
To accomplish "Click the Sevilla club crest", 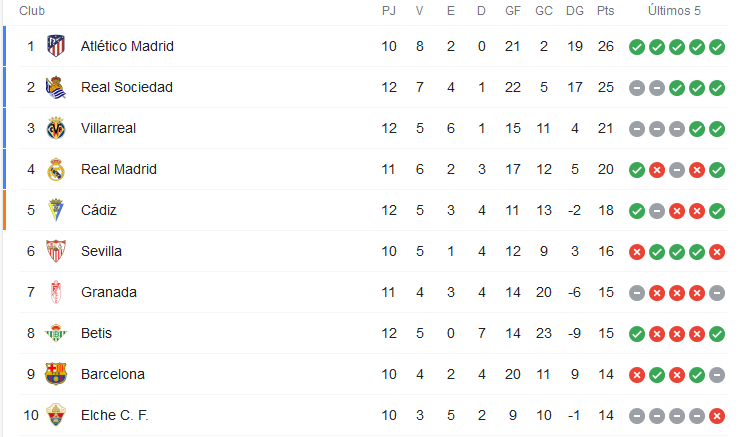I will (56, 251).
